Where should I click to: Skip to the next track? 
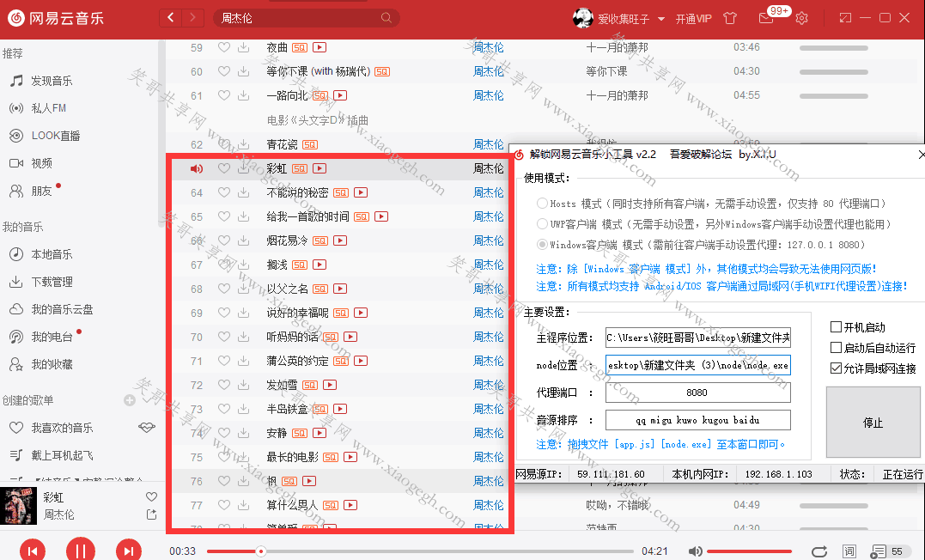tap(129, 551)
